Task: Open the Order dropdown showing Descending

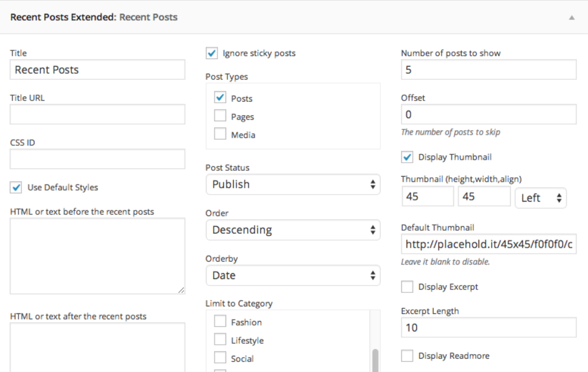Action: point(293,230)
